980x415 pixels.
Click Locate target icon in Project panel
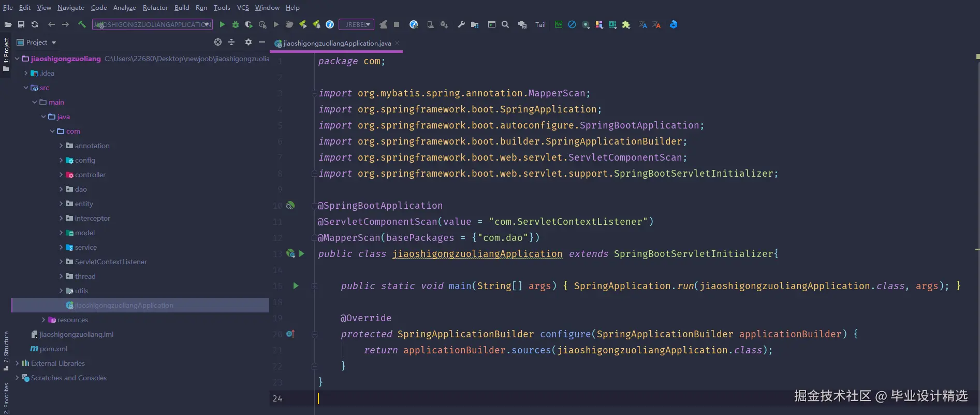(x=218, y=42)
